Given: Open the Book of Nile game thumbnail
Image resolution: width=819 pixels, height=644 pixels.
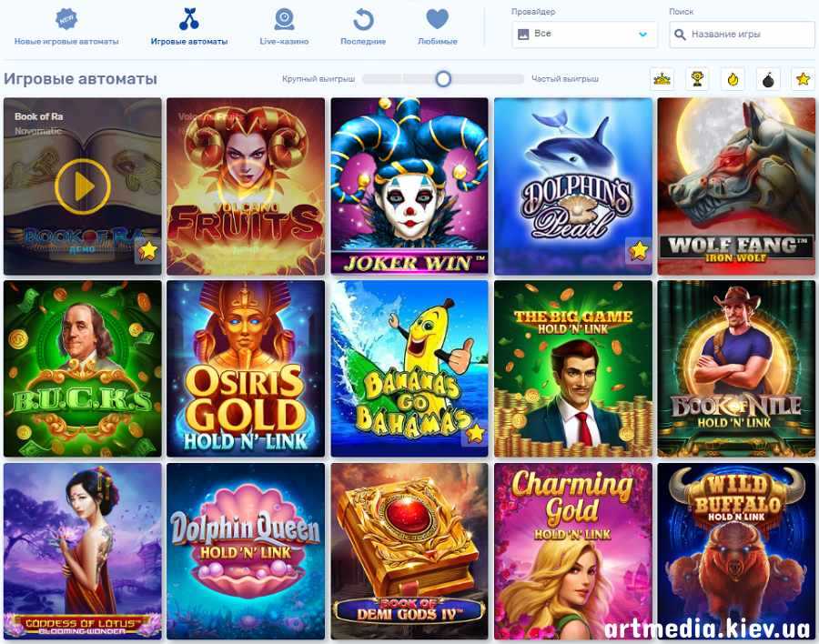Looking at the screenshot, I should point(736,368).
